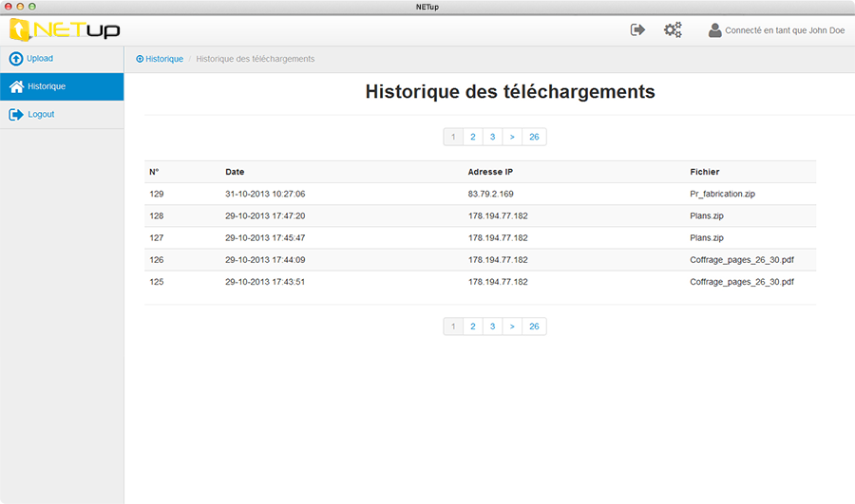The width and height of the screenshot is (855, 504).
Task: Click the NETup window title text
Action: pos(427,7)
